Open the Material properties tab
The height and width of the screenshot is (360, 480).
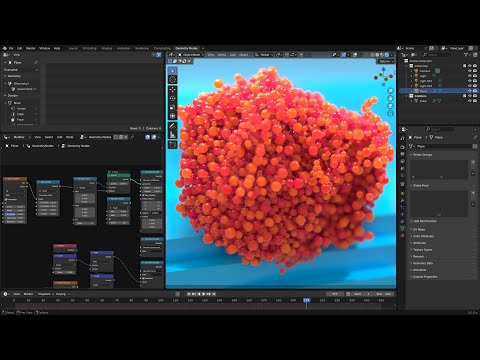click(402, 235)
